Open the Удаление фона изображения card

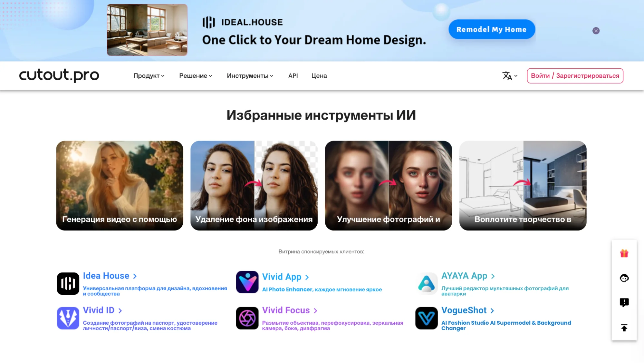click(254, 185)
